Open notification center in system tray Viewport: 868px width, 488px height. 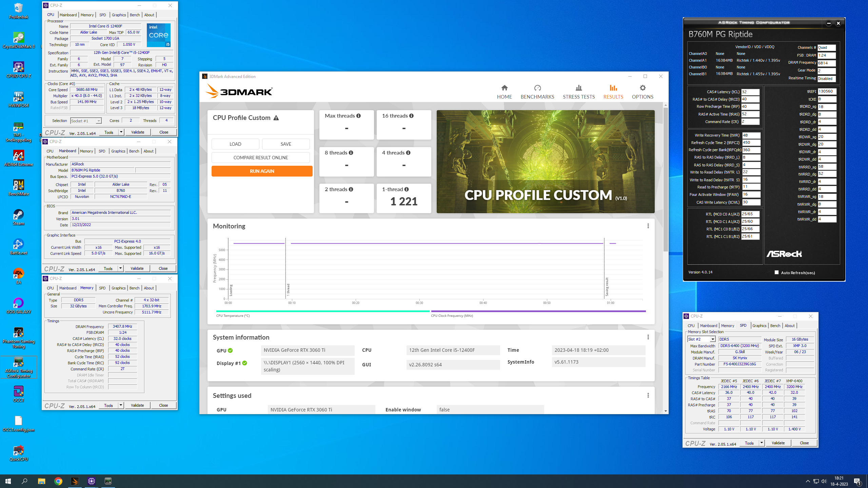857,481
